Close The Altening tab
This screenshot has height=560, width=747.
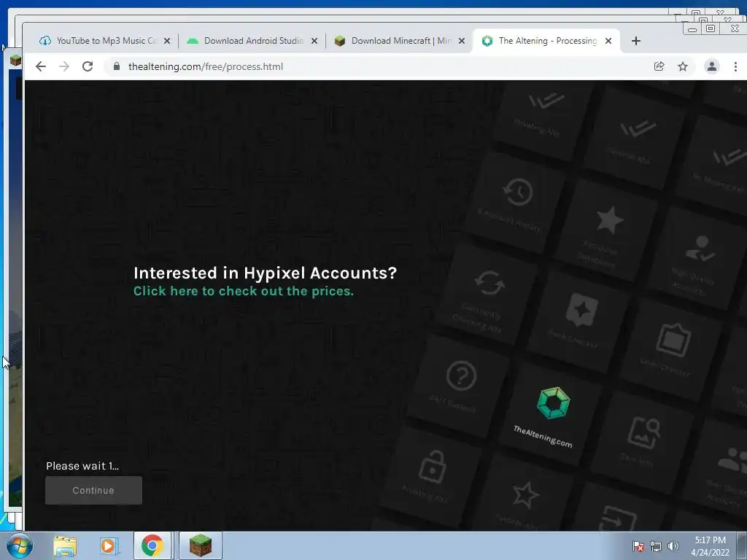608,41
